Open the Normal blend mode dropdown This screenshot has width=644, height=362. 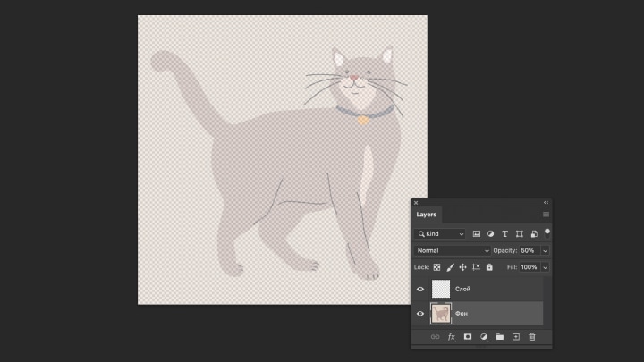click(453, 250)
